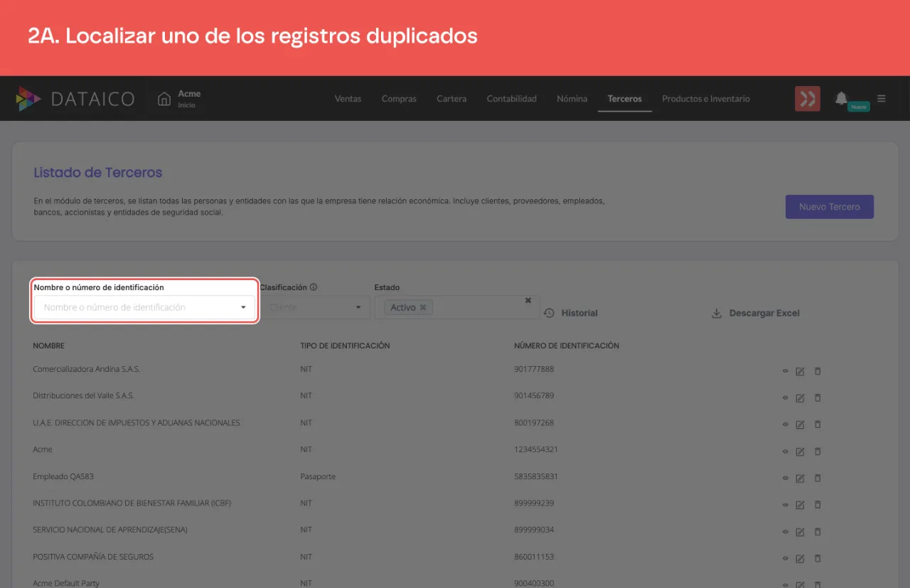
Task: Open the Ventas menu
Action: [x=348, y=99]
